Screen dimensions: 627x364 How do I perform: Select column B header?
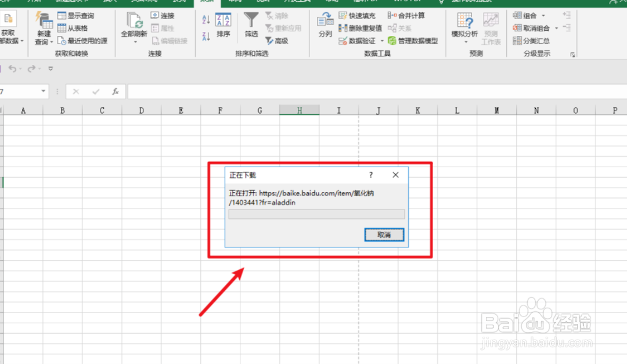pos(62,110)
